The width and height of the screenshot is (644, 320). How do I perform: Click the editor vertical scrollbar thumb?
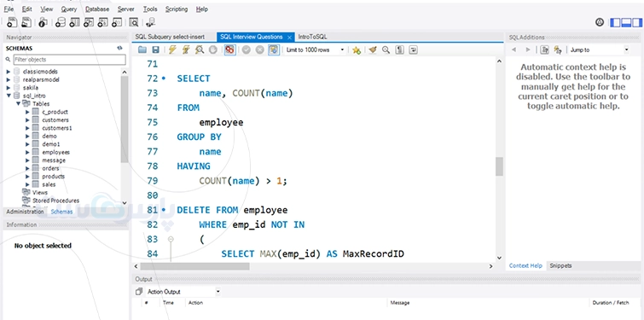point(499,166)
